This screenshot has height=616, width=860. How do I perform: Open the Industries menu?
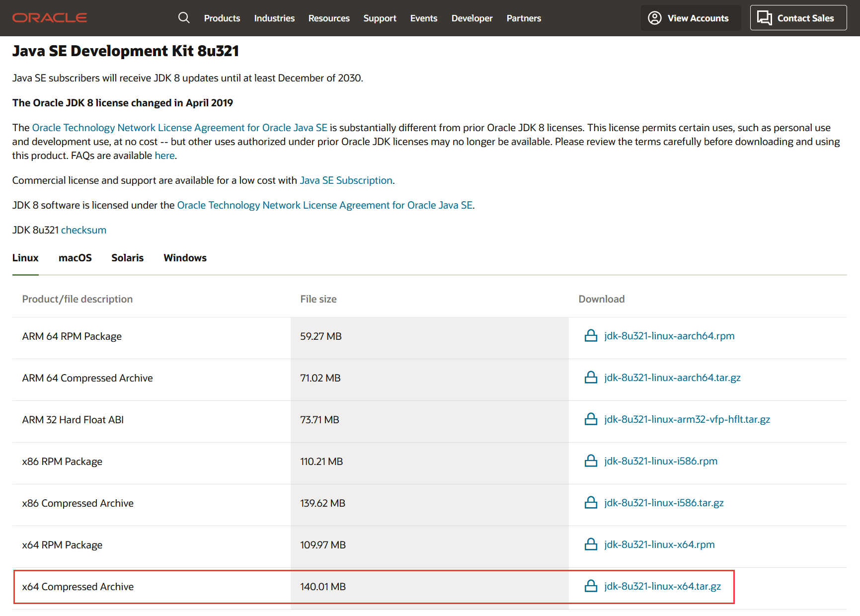click(x=274, y=18)
